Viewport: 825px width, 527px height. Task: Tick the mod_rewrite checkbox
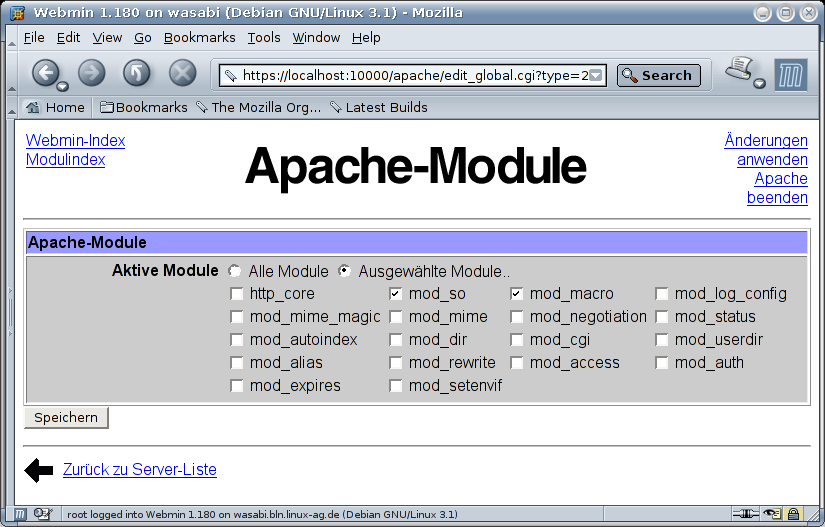396,363
